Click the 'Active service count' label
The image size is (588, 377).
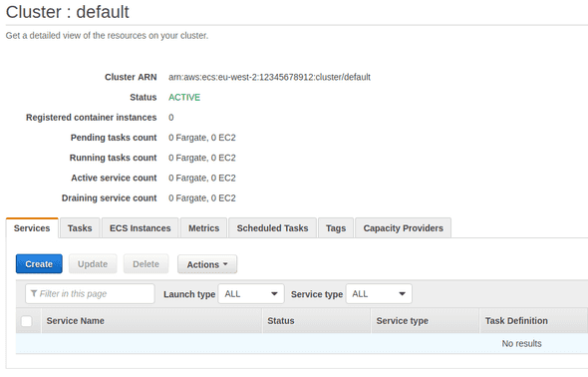114,178
